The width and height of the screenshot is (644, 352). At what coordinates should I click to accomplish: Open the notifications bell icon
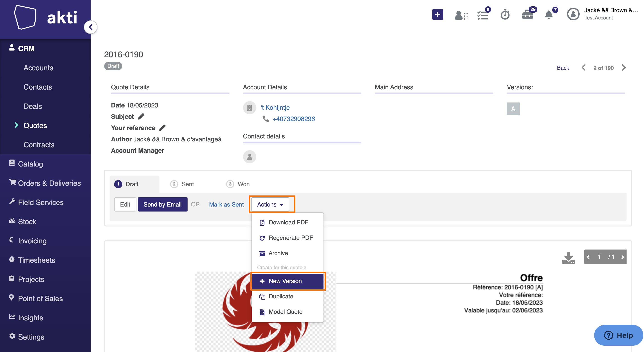coord(549,15)
